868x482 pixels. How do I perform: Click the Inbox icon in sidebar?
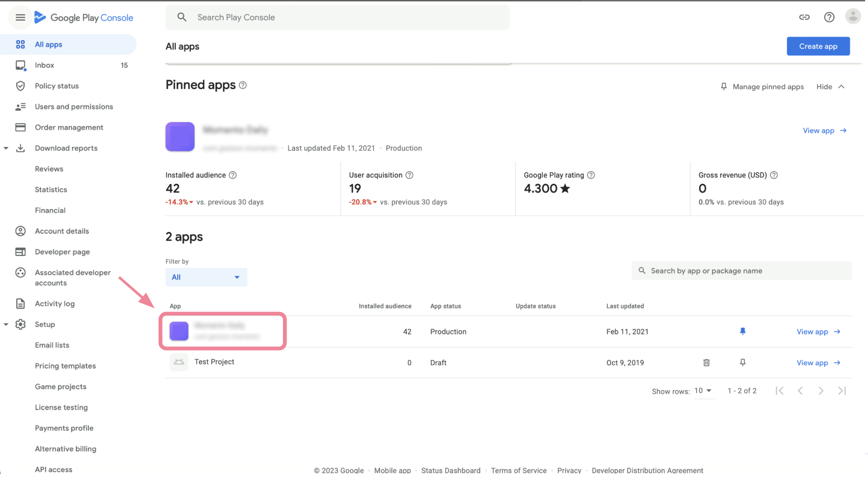(20, 65)
